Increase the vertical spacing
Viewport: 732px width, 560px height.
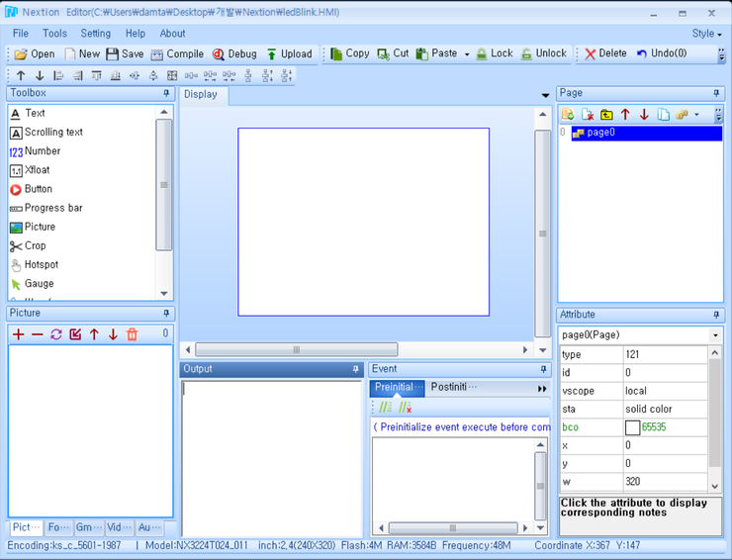point(267,75)
